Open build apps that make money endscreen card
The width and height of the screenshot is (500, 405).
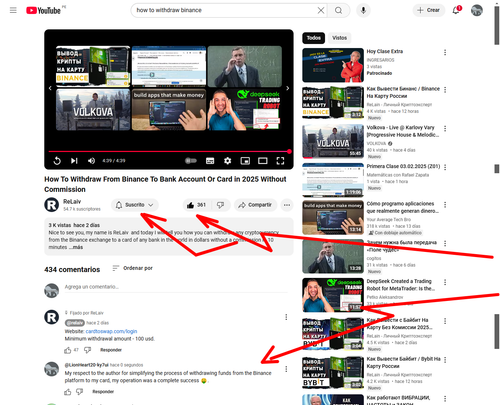coord(169,109)
